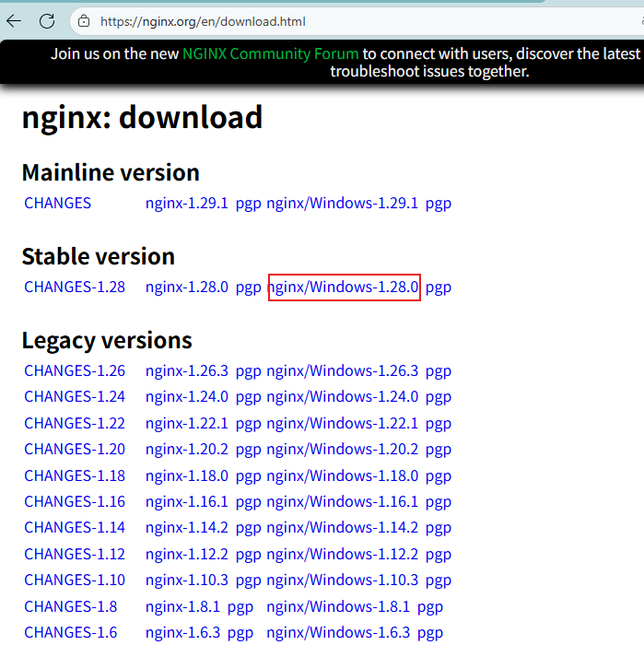Download nginx/Windows-1.16.1
This screenshot has height=645, width=644.
click(x=342, y=502)
